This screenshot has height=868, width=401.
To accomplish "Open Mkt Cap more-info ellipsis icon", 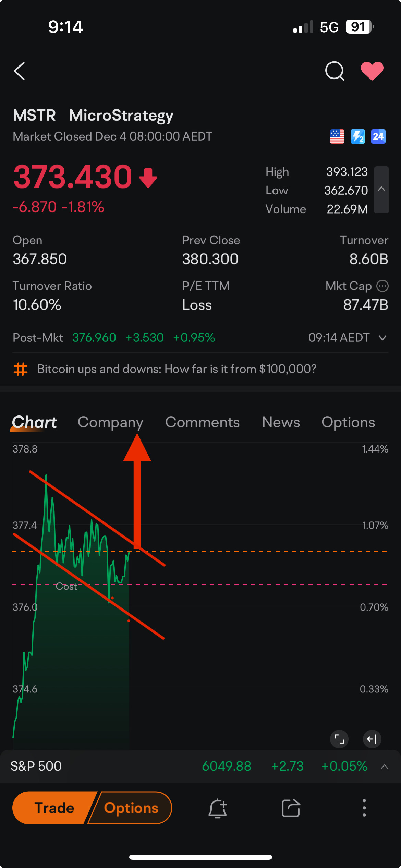I will coord(382,286).
